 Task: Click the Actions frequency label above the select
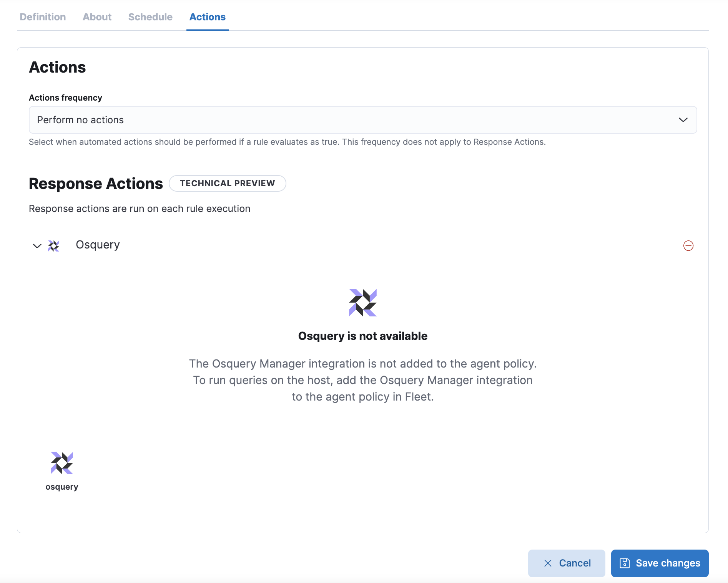[65, 98]
